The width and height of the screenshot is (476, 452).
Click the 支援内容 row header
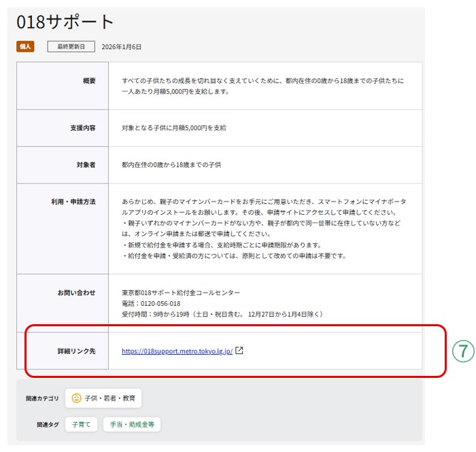click(82, 128)
